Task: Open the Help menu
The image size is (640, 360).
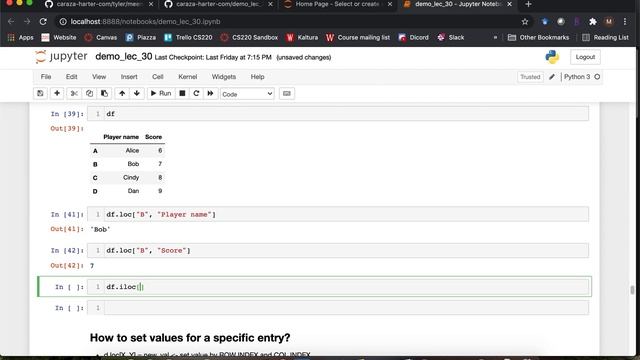Action: point(257,77)
